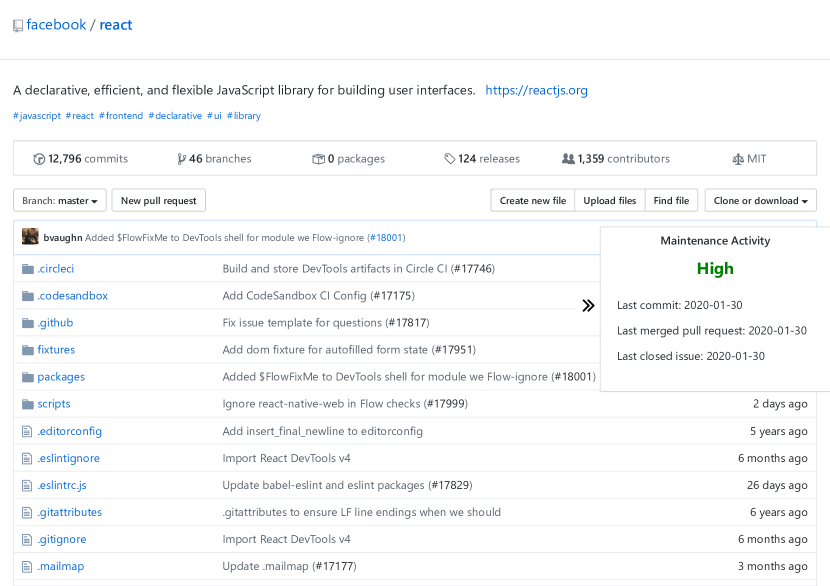
Task: Visit the https://reactjs.org website link
Action: [536, 90]
